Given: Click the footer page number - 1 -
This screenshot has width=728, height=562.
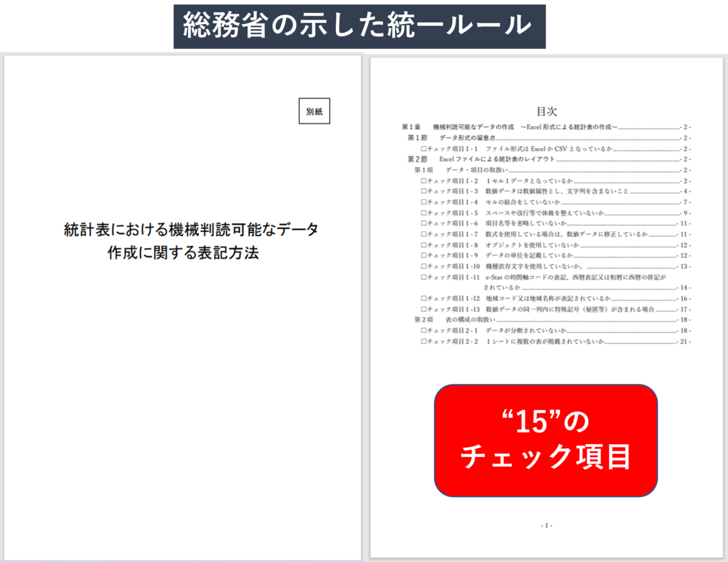Looking at the screenshot, I should 546,526.
